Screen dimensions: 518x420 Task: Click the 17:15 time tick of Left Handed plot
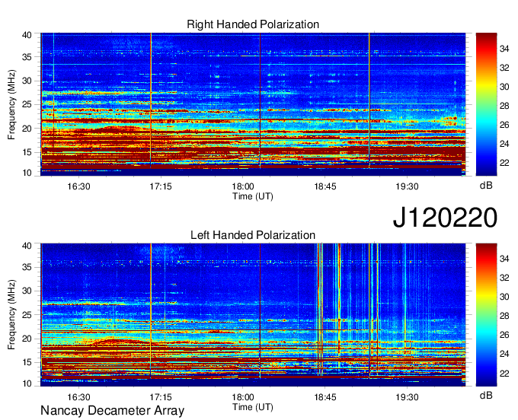(161, 397)
